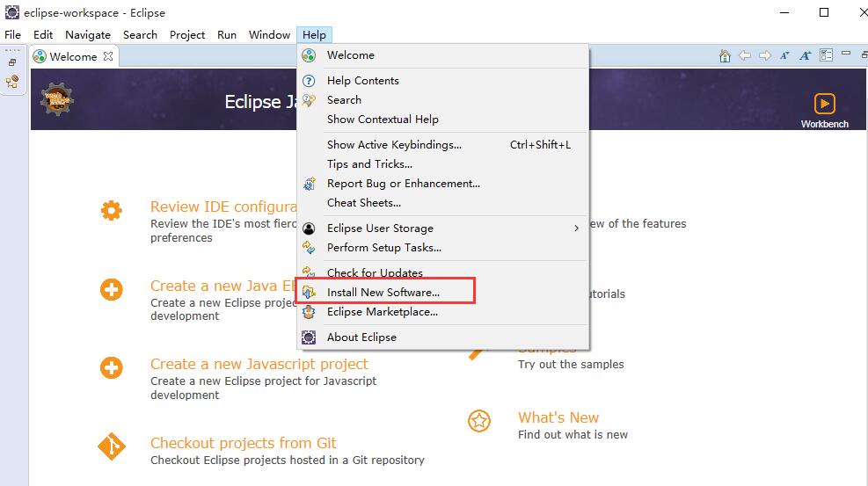
Task: Click plus icon beside Javascript project
Action: [x=112, y=368]
